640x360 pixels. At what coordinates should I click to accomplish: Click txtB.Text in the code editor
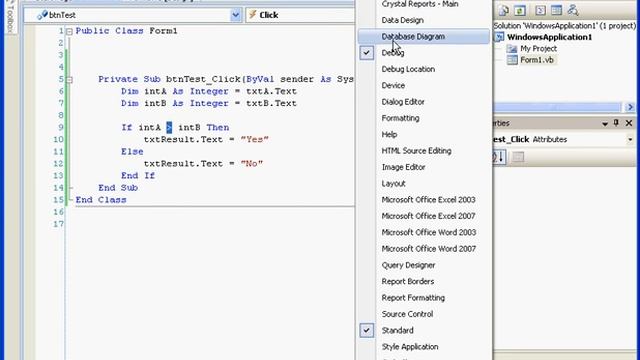(x=271, y=103)
